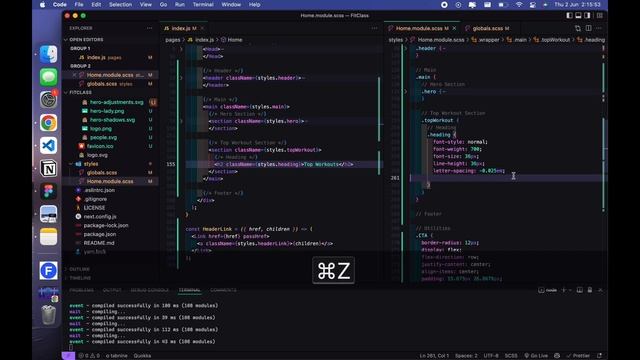Click the Wi-Fi icon in menu bar
The image size is (640, 360).
point(519,4)
